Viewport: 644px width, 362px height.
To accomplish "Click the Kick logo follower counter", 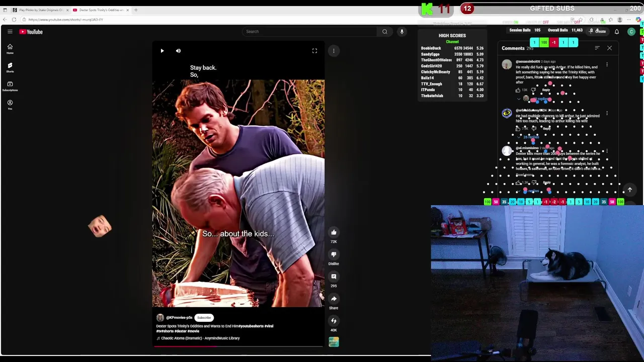I will (436, 9).
